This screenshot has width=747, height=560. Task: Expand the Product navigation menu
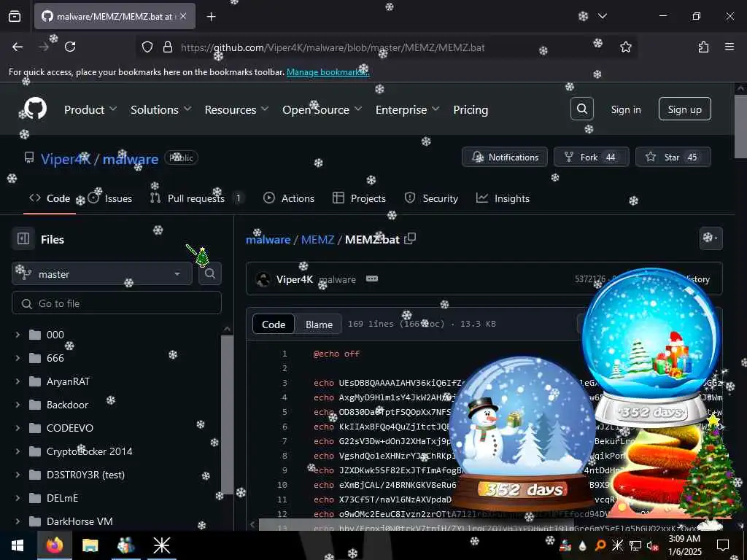90,109
